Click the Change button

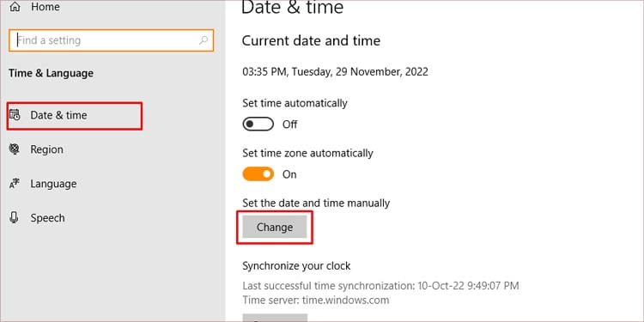(275, 228)
